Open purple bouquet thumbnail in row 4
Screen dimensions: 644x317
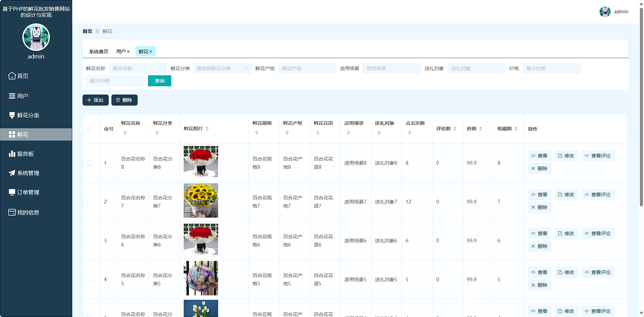(201, 278)
